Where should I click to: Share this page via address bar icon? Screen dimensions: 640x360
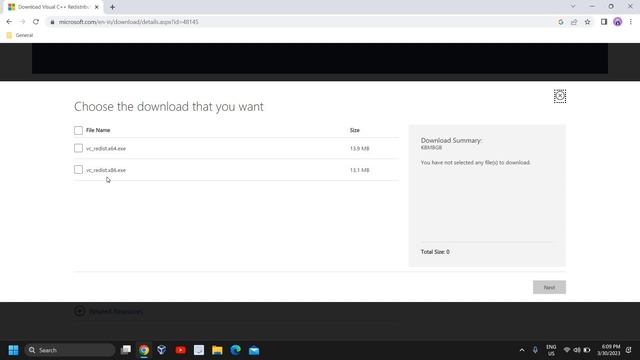pos(574,22)
